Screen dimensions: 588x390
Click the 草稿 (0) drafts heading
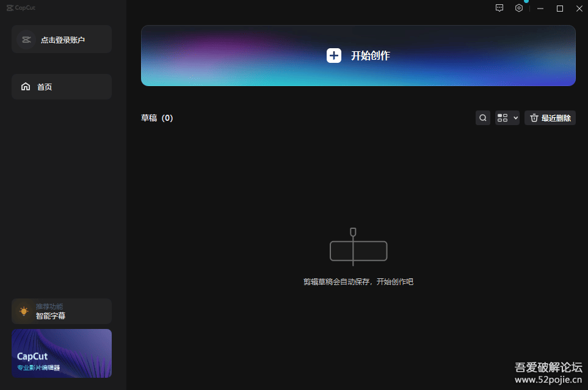[x=157, y=118]
